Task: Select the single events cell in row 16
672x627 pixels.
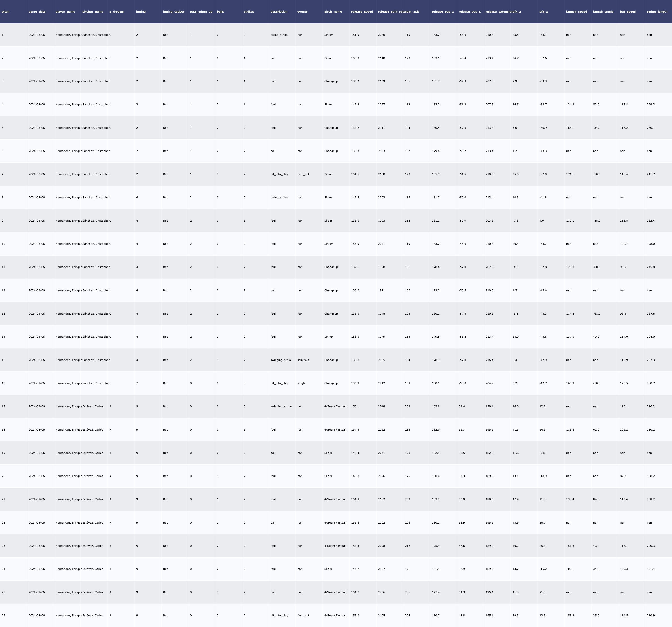Action: pos(301,383)
